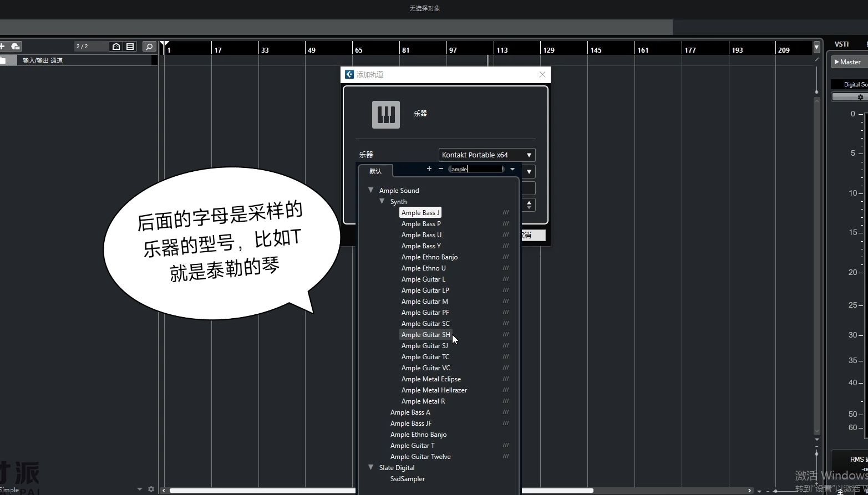
Task: Click the 取消 cancel button
Action: tap(532, 235)
